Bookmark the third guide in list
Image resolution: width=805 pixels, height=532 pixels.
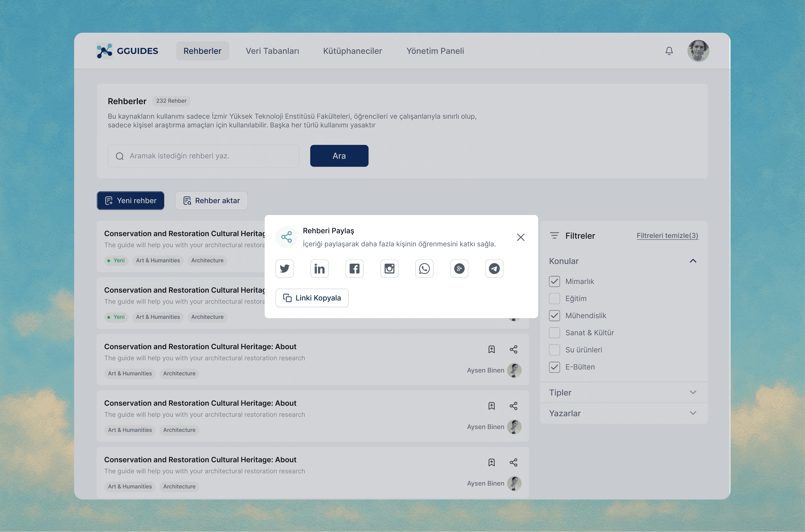point(491,349)
